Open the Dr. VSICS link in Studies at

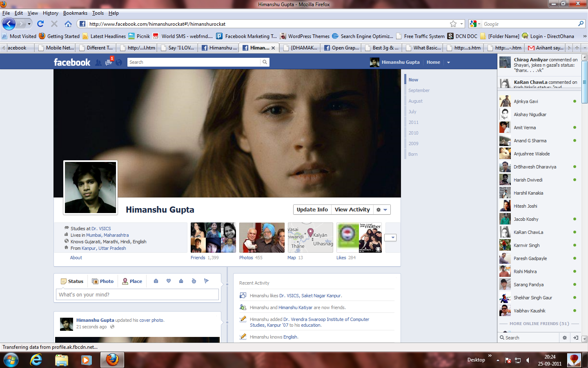101,229
